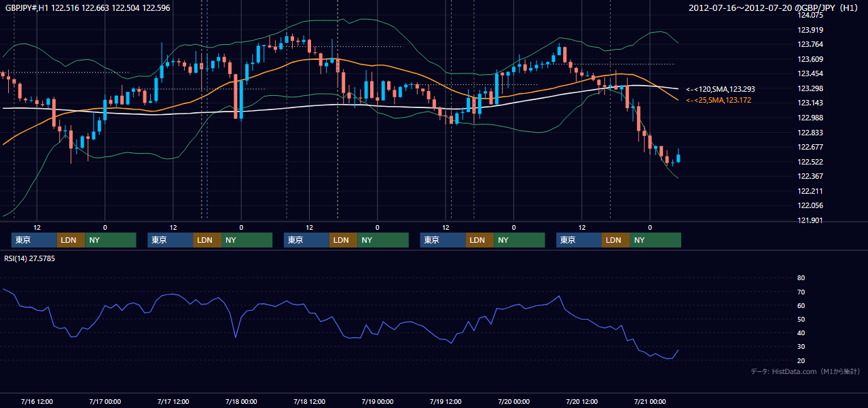Click the RSI 70 level label

click(x=801, y=292)
